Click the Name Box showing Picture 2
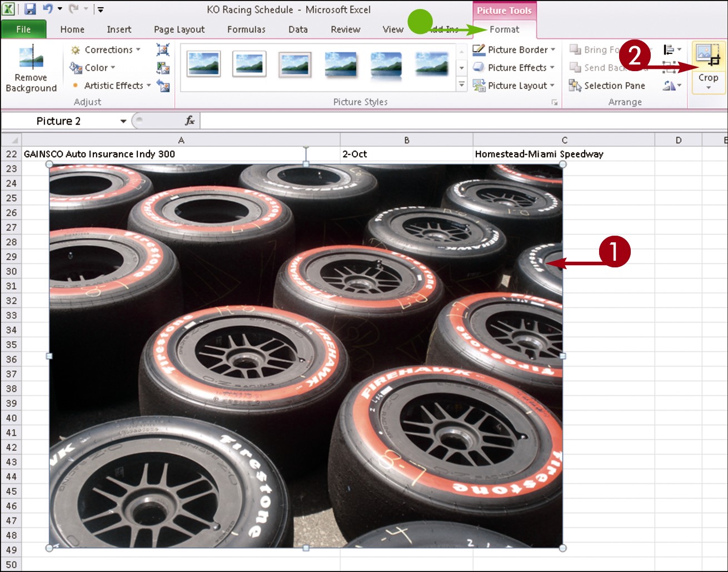728x572 pixels. 60,121
